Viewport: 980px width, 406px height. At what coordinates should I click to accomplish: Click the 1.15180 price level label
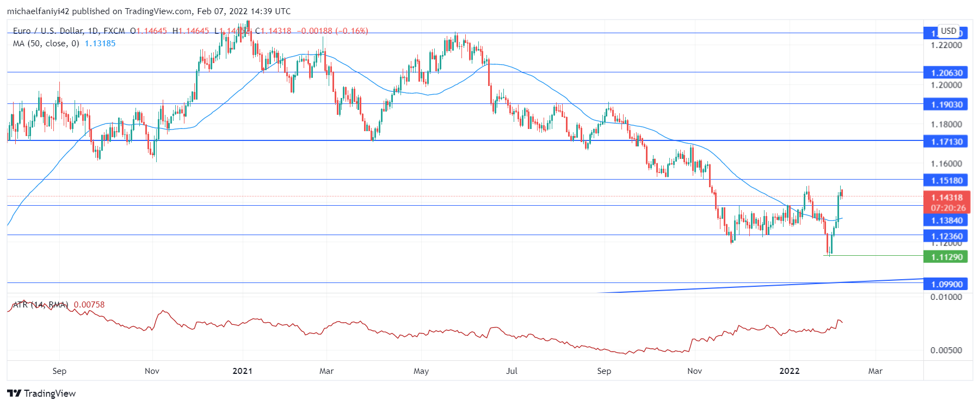coord(946,180)
